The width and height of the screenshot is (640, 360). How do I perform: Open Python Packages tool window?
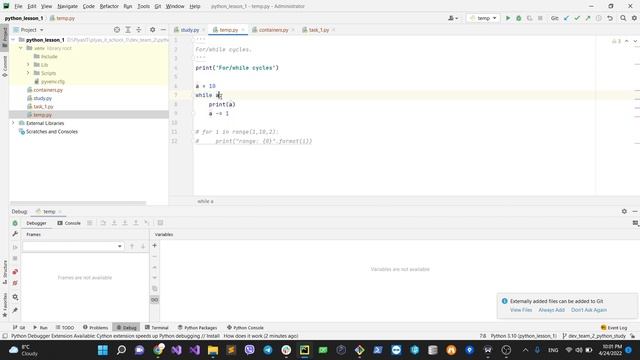pyautogui.click(x=198, y=328)
